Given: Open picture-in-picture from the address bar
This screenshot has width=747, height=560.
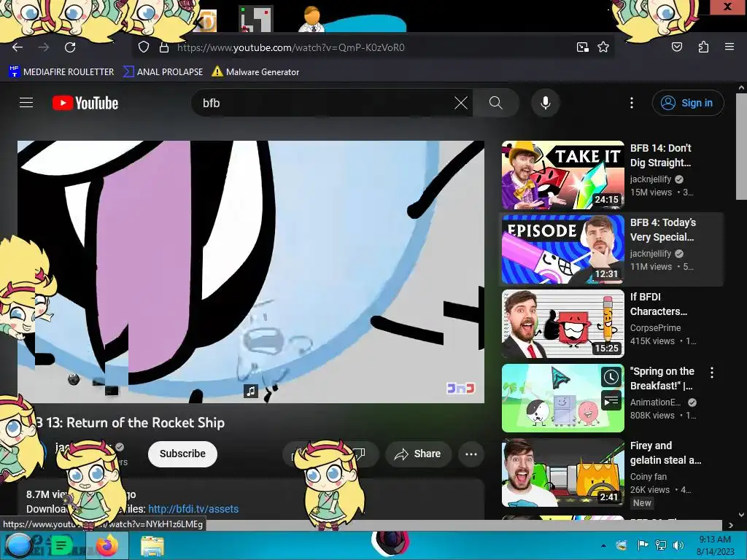Looking at the screenshot, I should (582, 47).
